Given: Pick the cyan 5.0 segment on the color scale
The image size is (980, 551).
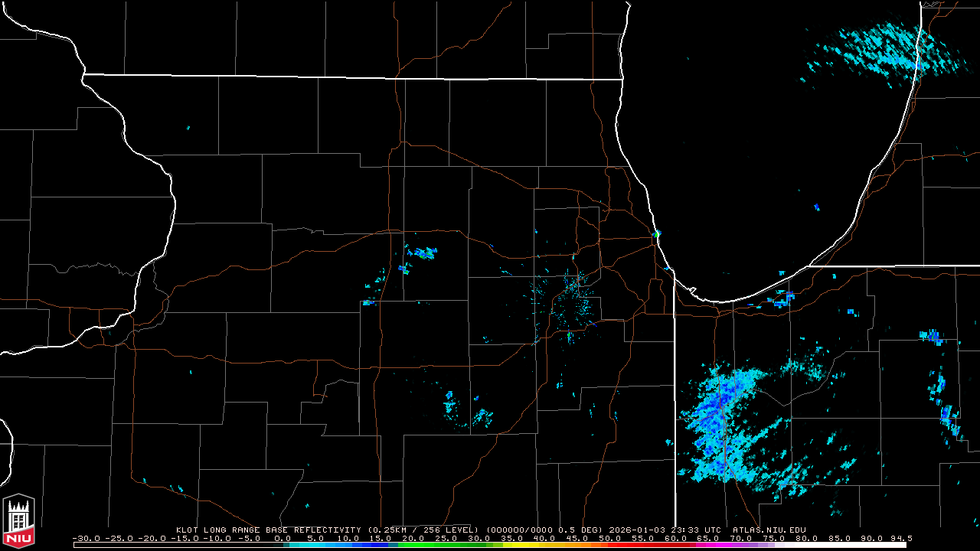Looking at the screenshot, I should (315, 545).
